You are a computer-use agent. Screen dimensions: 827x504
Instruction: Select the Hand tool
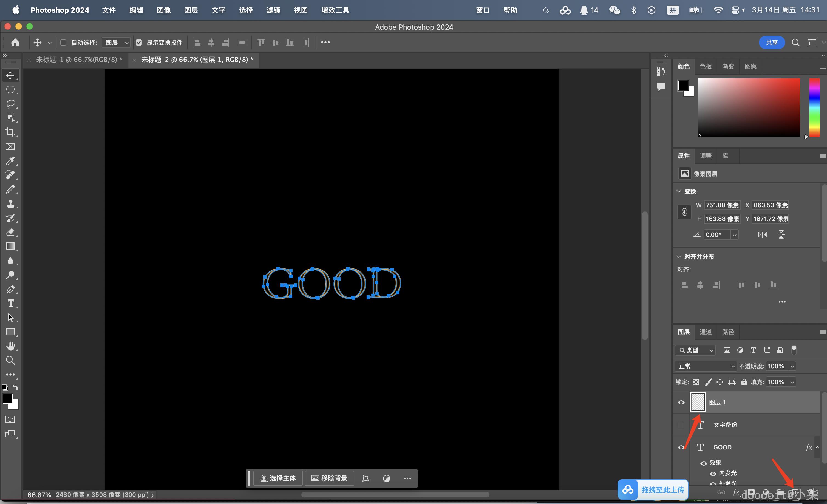click(10, 346)
